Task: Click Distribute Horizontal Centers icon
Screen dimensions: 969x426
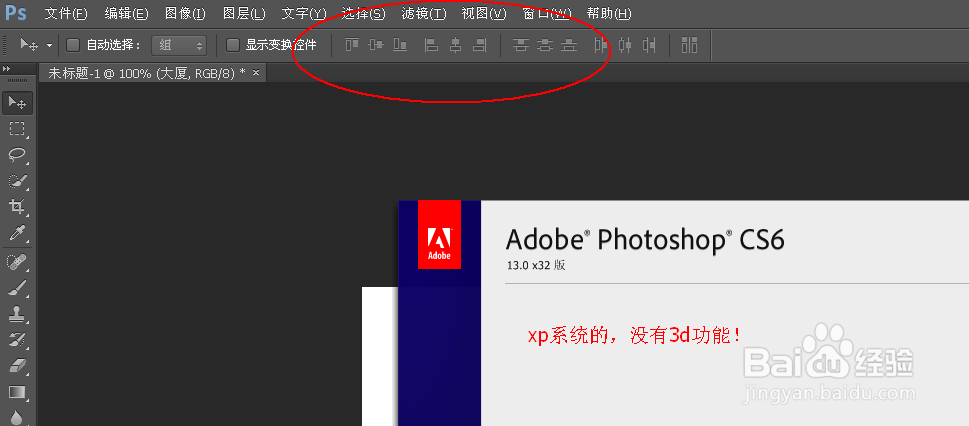Action: coord(625,45)
